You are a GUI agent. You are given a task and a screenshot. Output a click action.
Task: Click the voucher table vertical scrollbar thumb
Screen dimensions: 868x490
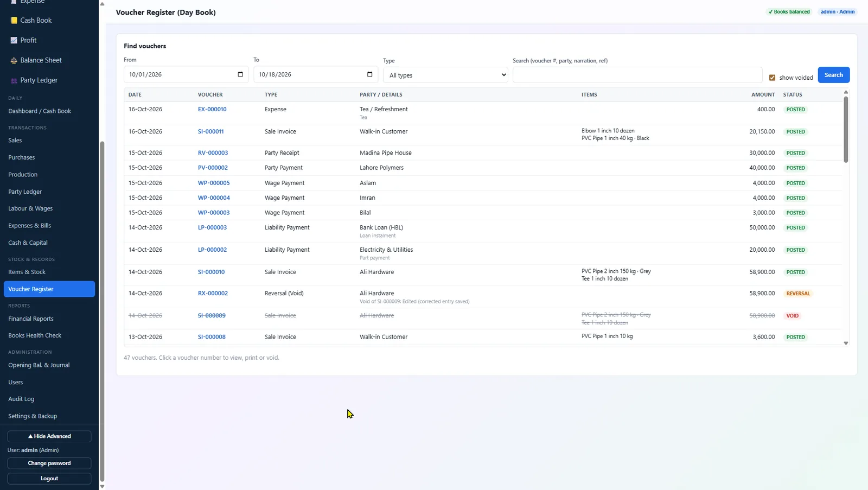pos(846,129)
